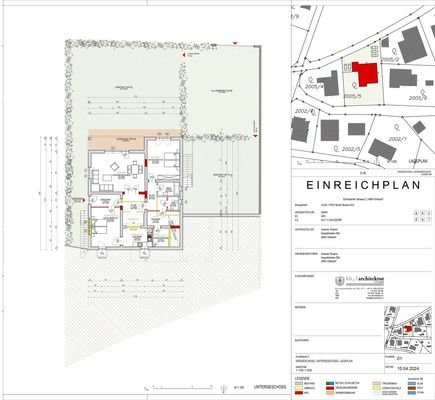Click parcel number 2002/1 on site plan
Image resolution: width=435 pixels, height=400 pixels.
(x=398, y=139)
